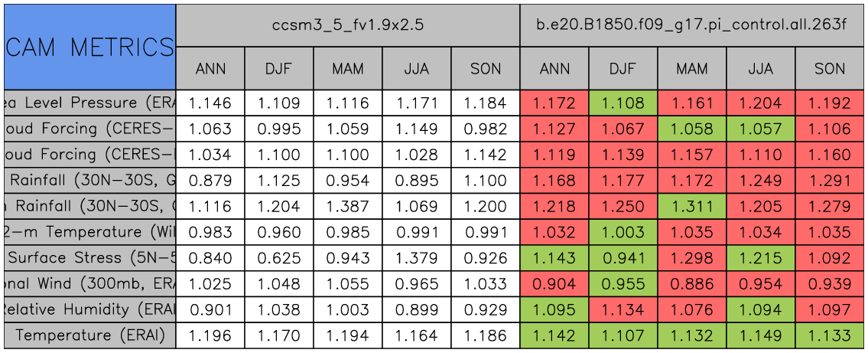868x353 pixels.
Task: Click the green cell showing 1.311
Action: pos(692,206)
